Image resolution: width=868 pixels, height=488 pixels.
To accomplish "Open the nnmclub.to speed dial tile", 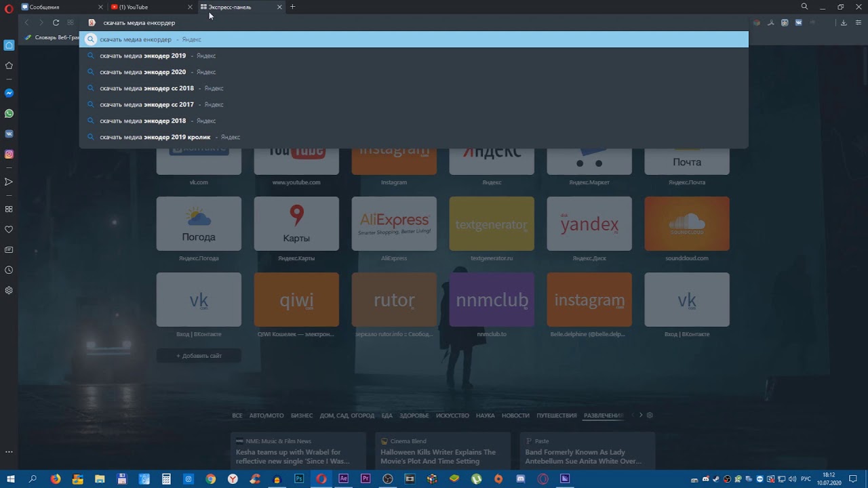I will click(492, 300).
